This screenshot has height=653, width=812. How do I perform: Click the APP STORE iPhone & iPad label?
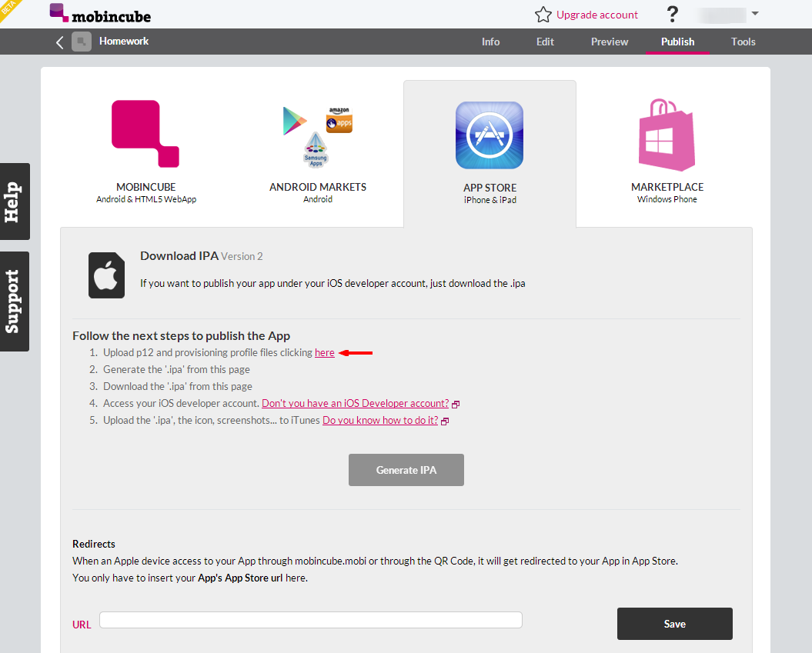[490, 193]
